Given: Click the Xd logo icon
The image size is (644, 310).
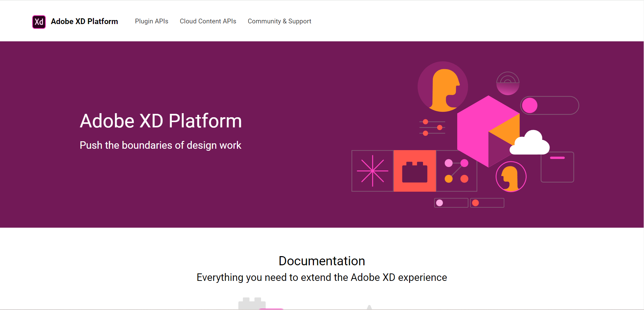Looking at the screenshot, I should pyautogui.click(x=39, y=22).
